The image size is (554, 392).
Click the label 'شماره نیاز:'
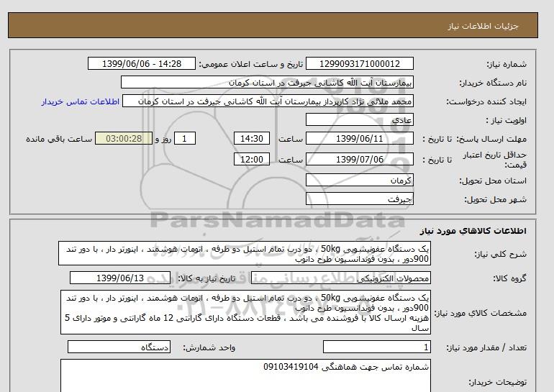(x=507, y=64)
